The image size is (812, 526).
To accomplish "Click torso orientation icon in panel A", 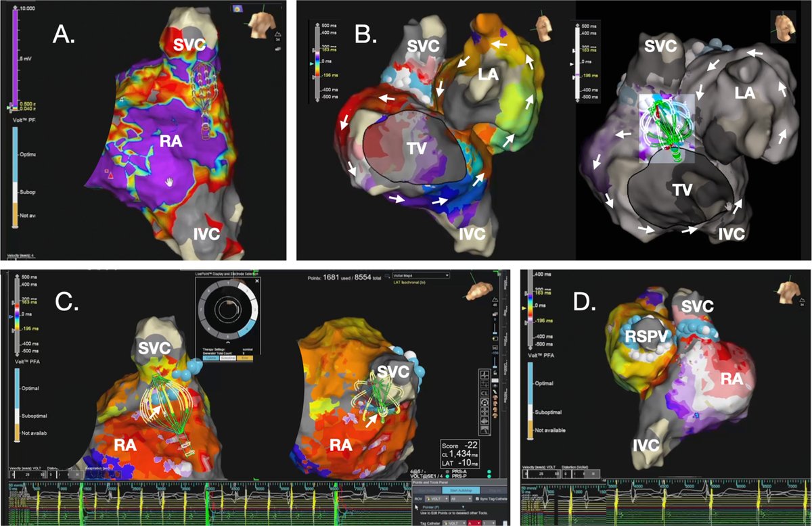I will (x=263, y=25).
